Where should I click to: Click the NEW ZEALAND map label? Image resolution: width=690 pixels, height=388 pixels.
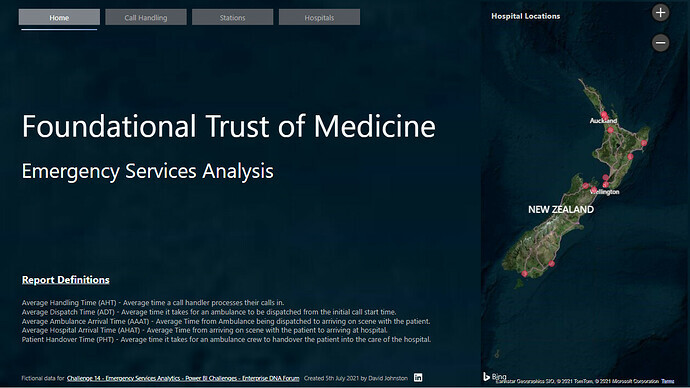[561, 209]
